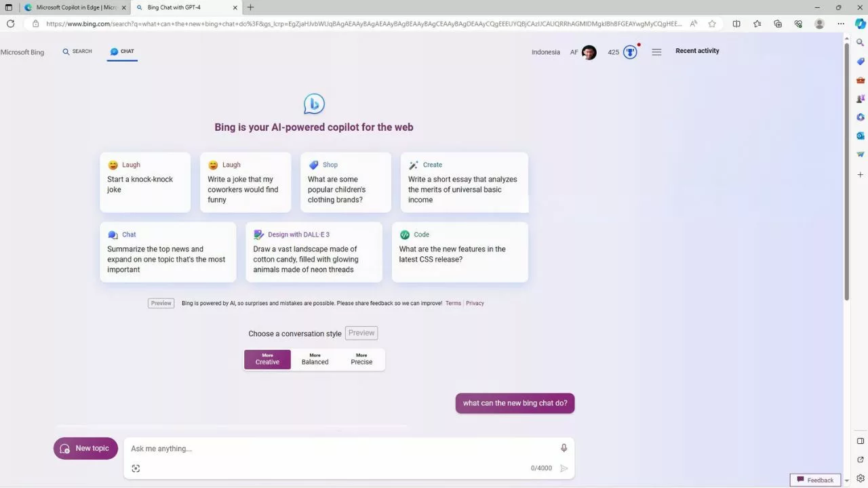Viewport: 868px width, 488px height.
Task: Add page to favorites star icon
Action: pos(712,24)
